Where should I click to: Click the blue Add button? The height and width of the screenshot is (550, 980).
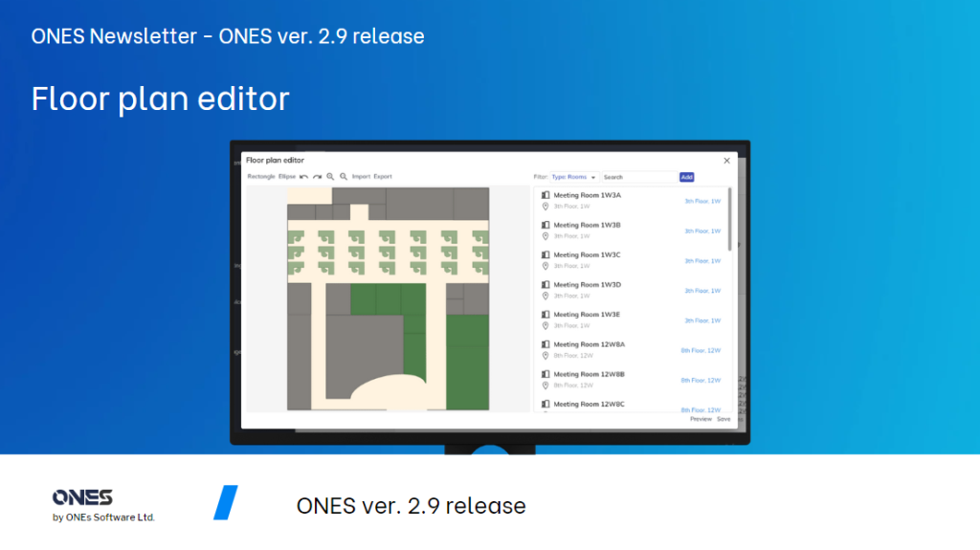[x=687, y=178]
